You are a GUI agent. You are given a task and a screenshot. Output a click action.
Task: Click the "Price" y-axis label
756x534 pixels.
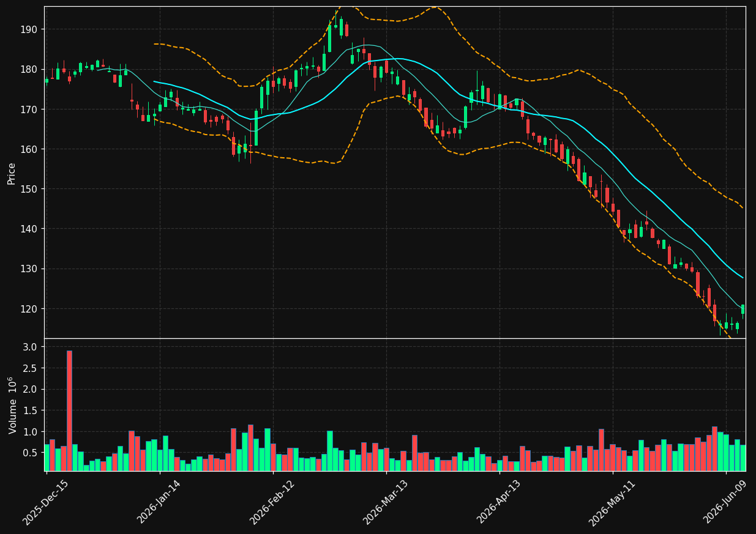tap(12, 173)
